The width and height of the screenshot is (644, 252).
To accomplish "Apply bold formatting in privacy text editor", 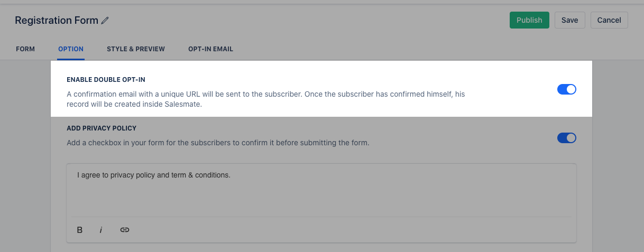I will 80,230.
